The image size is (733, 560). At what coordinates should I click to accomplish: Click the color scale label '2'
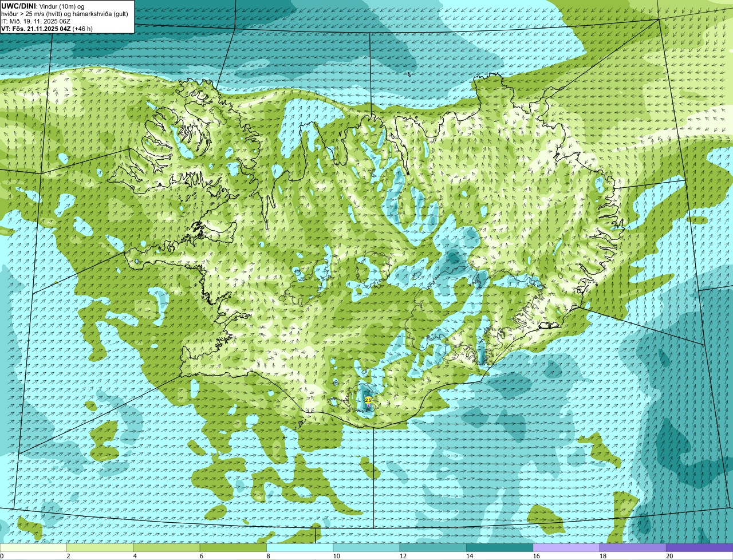(68, 556)
